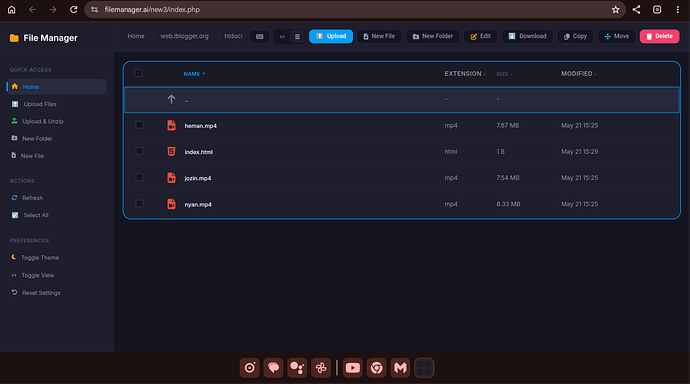Click the red Delete button
Viewport: 690px width, 384px height.
click(660, 36)
